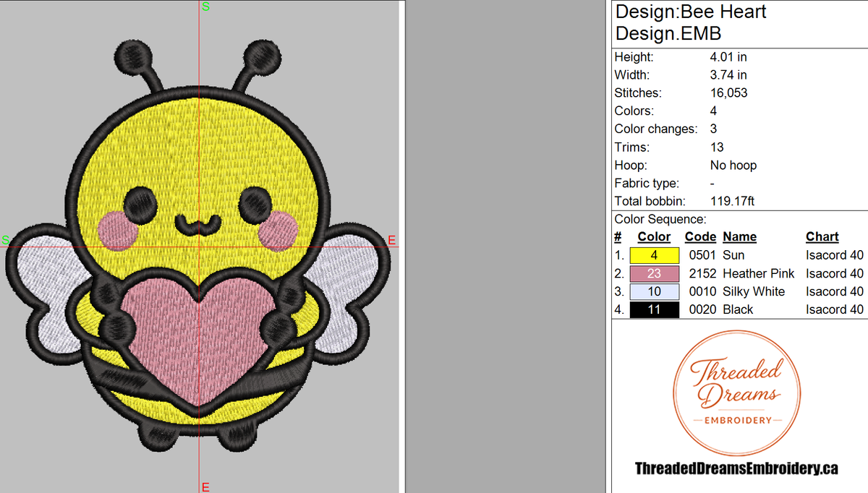Image resolution: width=868 pixels, height=493 pixels.
Task: Click the 'Sun' thread name
Action: pyautogui.click(x=733, y=255)
